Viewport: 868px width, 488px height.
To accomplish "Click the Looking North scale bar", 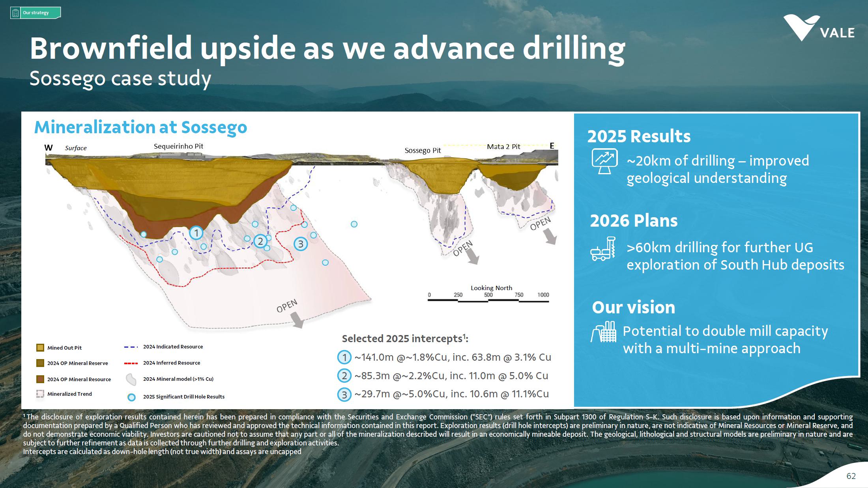I will coord(488,300).
